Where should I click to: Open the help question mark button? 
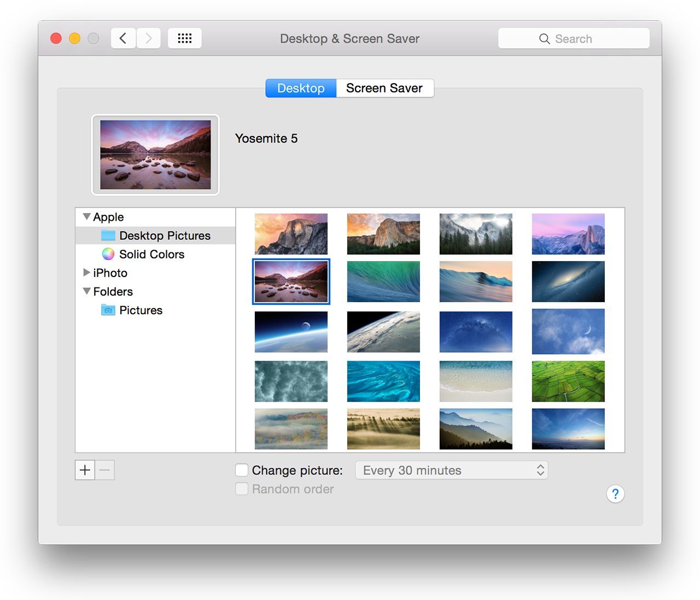coord(615,494)
